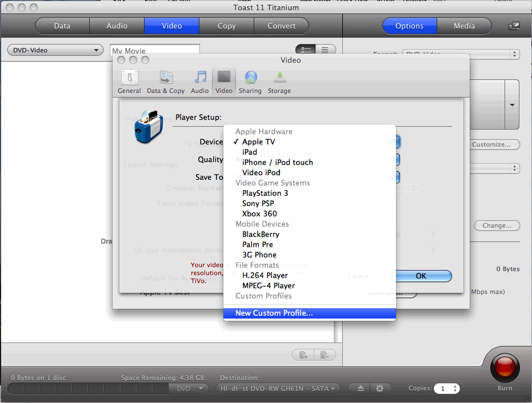
Task: Choose BlackBerry device
Action: coord(310,234)
